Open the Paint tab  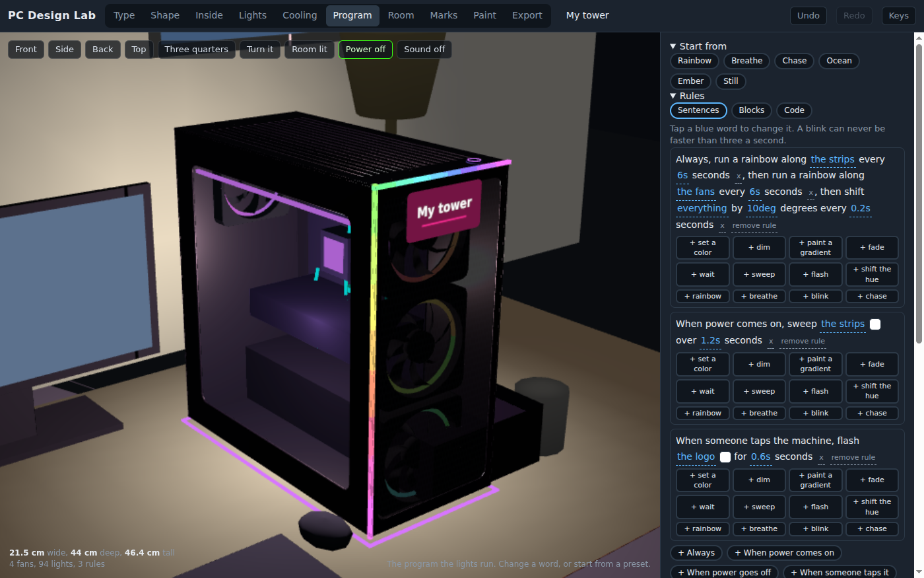484,15
